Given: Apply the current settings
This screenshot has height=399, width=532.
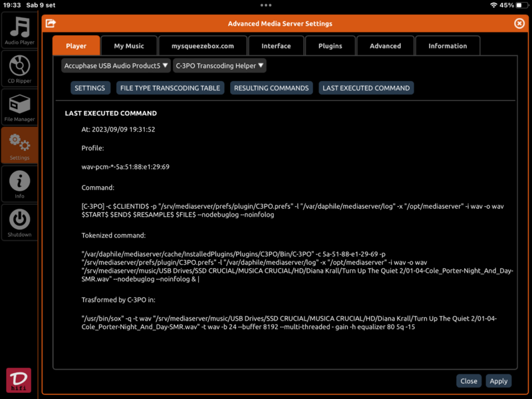Looking at the screenshot, I should point(499,380).
